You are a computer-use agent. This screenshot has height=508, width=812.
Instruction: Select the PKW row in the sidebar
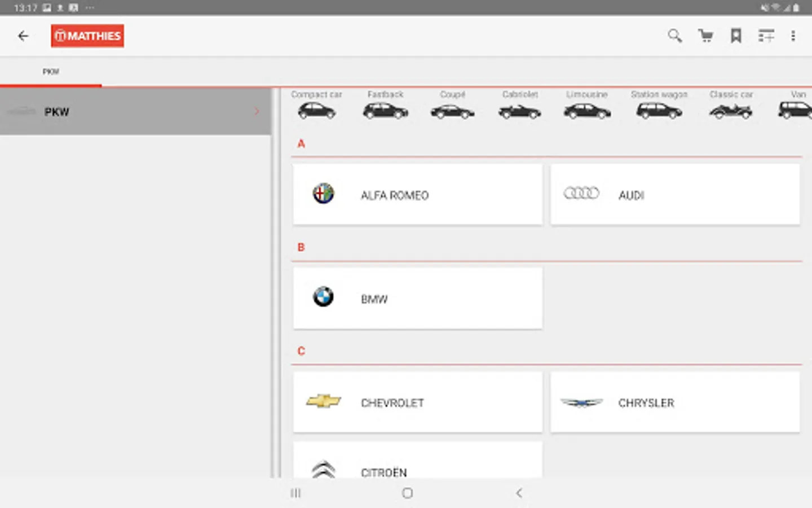tap(135, 112)
